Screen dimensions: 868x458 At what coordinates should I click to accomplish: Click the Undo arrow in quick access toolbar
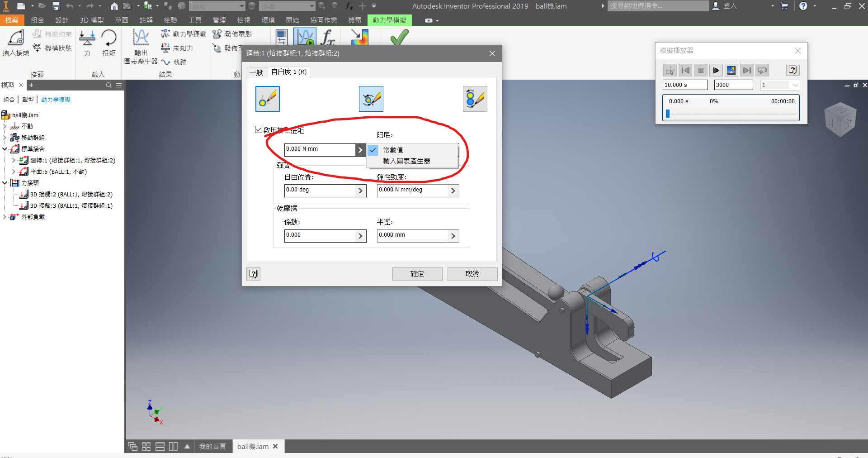pos(70,6)
